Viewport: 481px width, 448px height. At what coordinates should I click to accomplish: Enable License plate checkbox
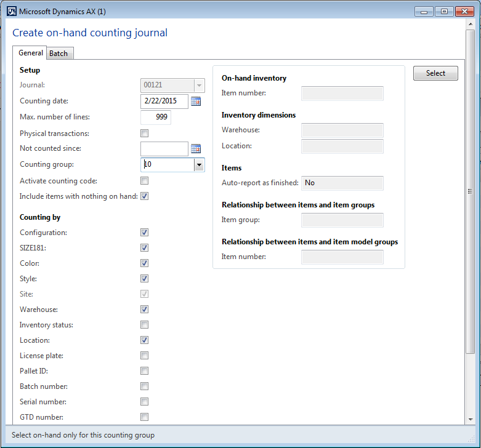[144, 356]
